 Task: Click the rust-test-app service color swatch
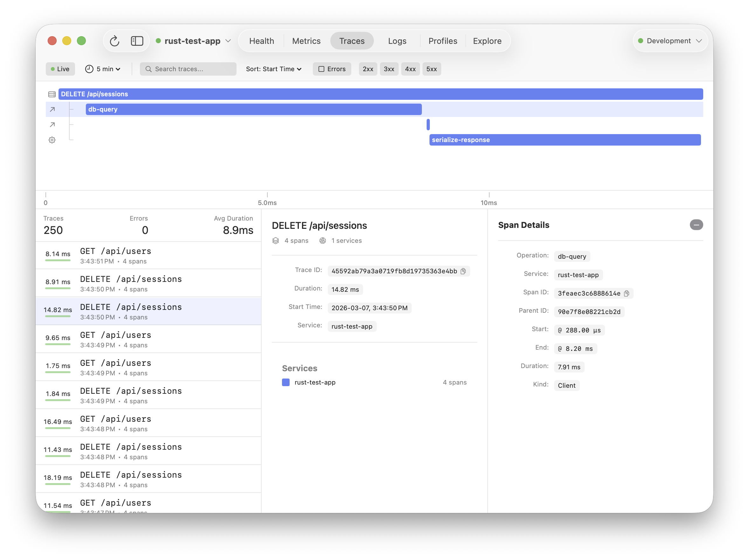(285, 383)
